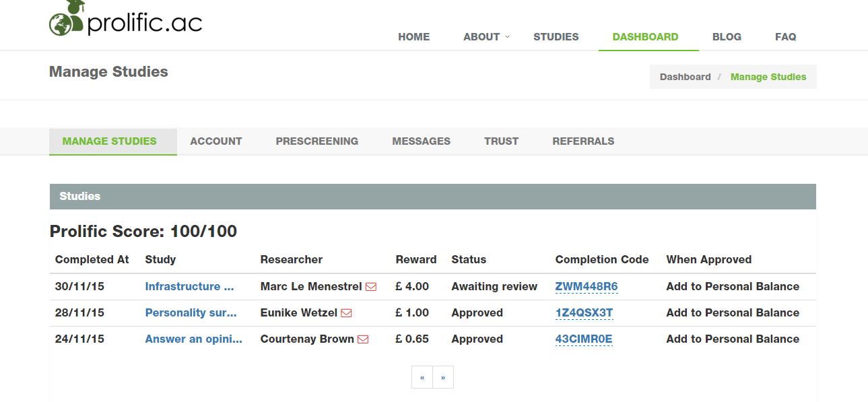The height and width of the screenshot is (402, 868).
Task: Message researcher Marc Le Menestrel via envelope icon
Action: [x=371, y=287]
